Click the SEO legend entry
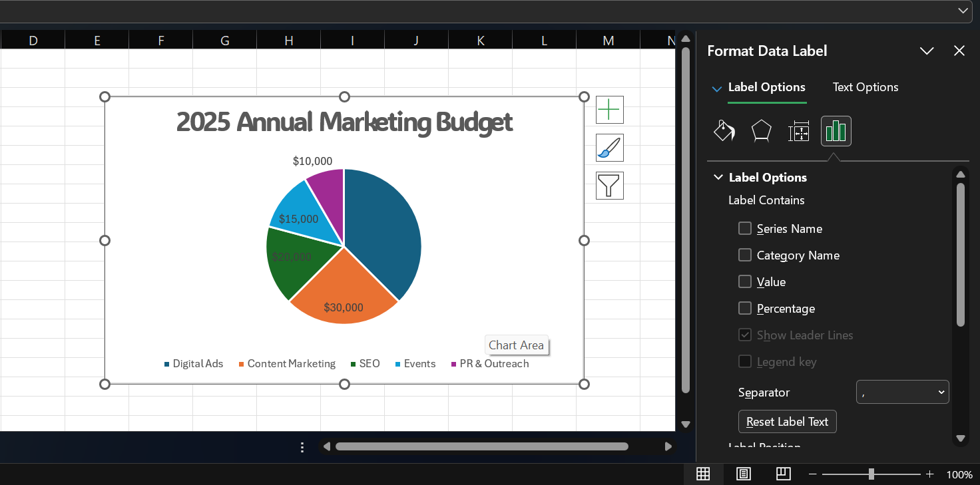This screenshot has width=980, height=485. click(x=365, y=364)
